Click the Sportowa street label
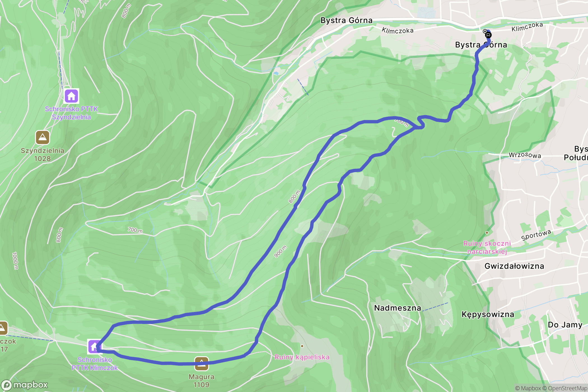 [x=536, y=235]
